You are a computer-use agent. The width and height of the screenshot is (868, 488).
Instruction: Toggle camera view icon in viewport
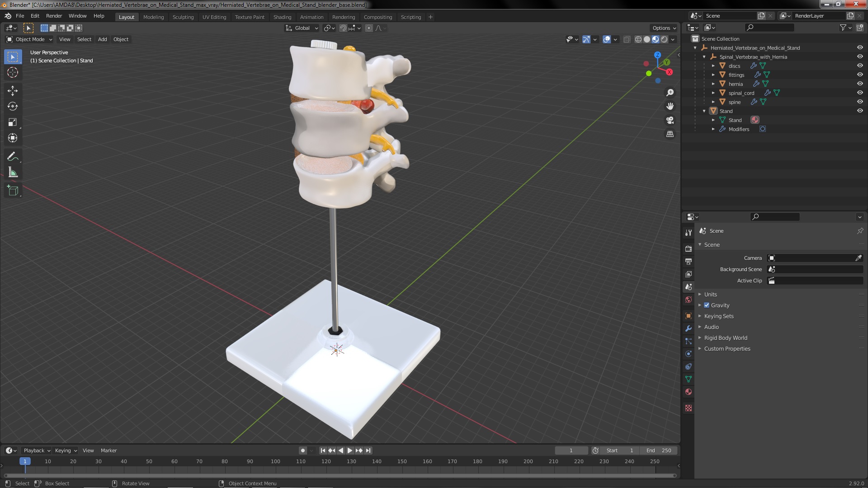(670, 120)
